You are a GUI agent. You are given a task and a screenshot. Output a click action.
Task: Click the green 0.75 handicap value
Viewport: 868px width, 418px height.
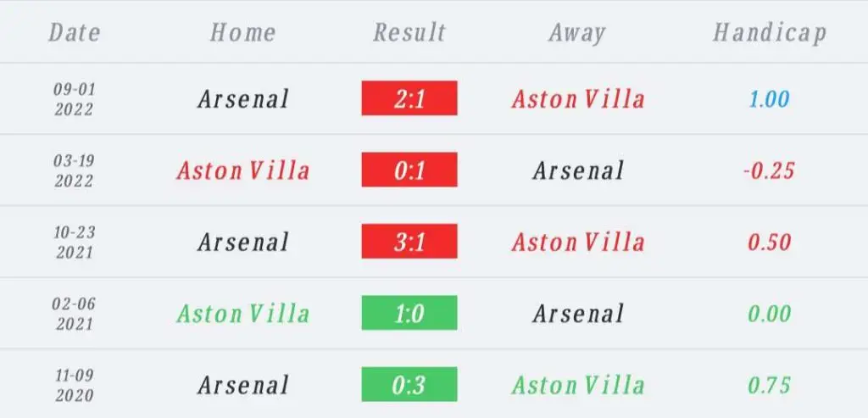(x=770, y=385)
